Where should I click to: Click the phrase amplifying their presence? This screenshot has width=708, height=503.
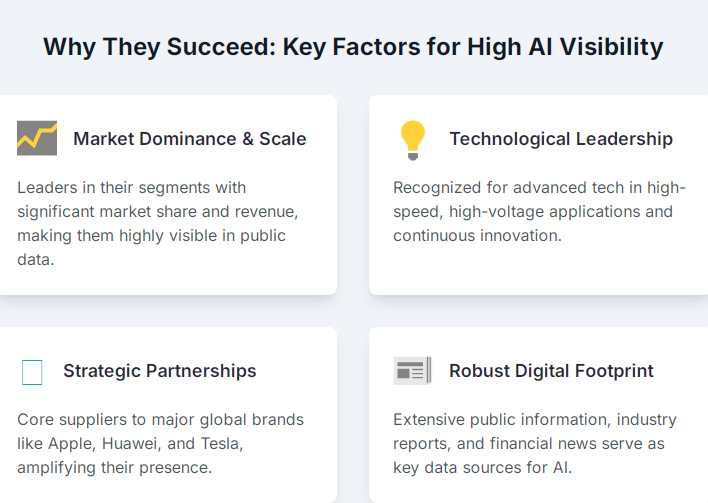(114, 468)
